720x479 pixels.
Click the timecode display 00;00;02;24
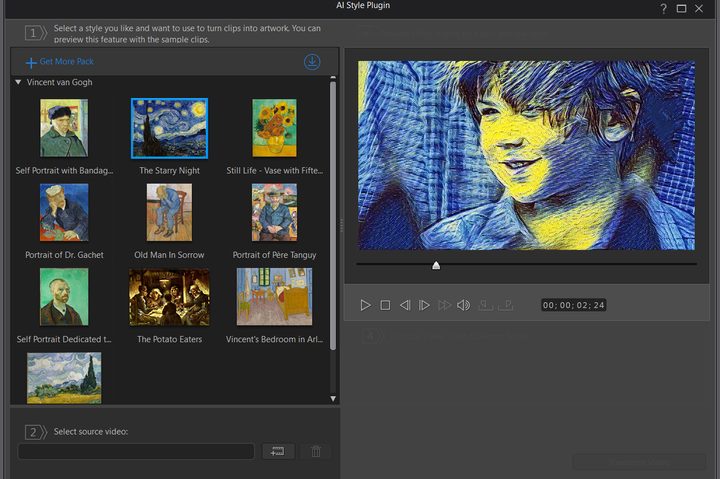[574, 305]
